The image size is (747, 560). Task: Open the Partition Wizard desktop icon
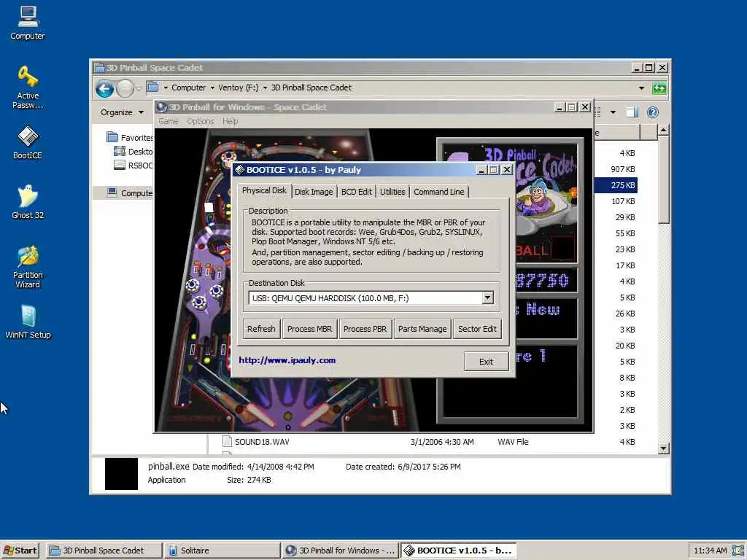tap(28, 267)
